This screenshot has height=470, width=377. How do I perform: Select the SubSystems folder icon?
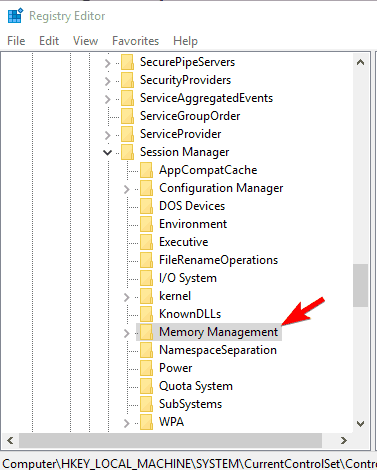coord(146,404)
